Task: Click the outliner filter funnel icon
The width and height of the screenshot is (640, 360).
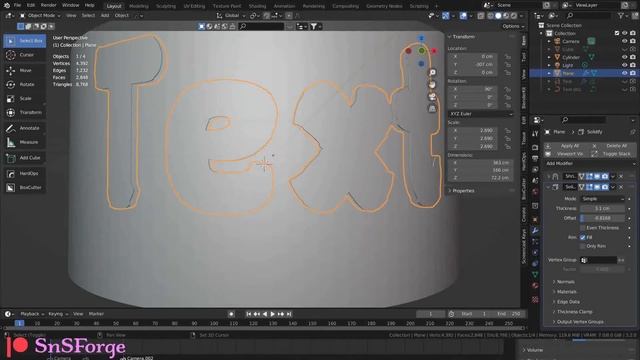Action: pos(621,16)
